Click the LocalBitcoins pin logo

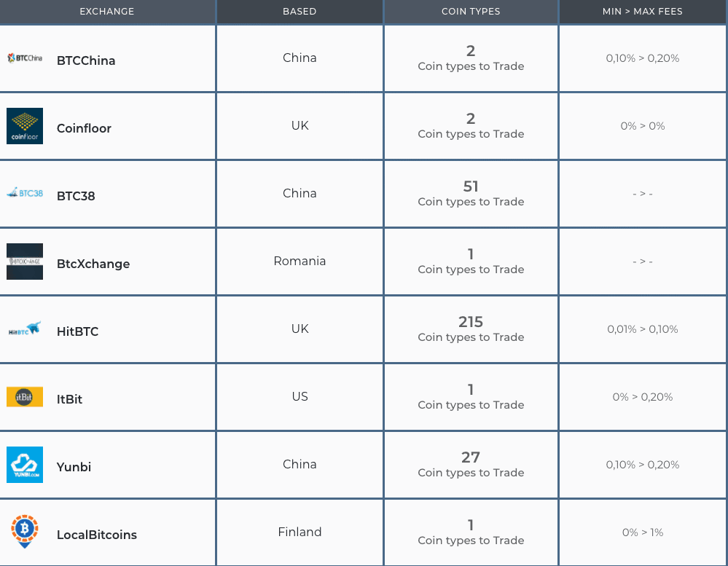click(25, 532)
